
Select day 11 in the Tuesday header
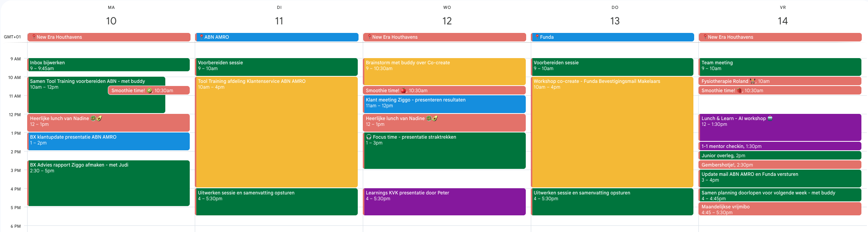[x=279, y=21]
